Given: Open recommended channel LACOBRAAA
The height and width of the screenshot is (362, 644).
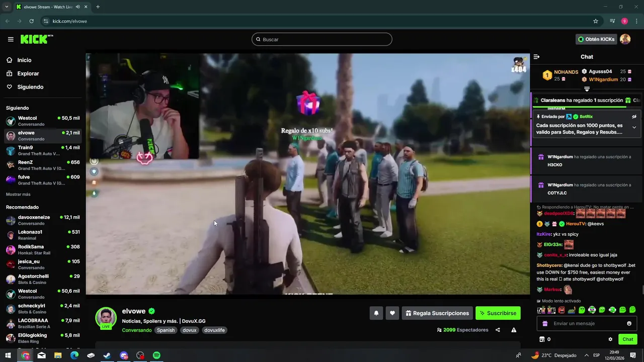Looking at the screenshot, I should click(x=43, y=323).
